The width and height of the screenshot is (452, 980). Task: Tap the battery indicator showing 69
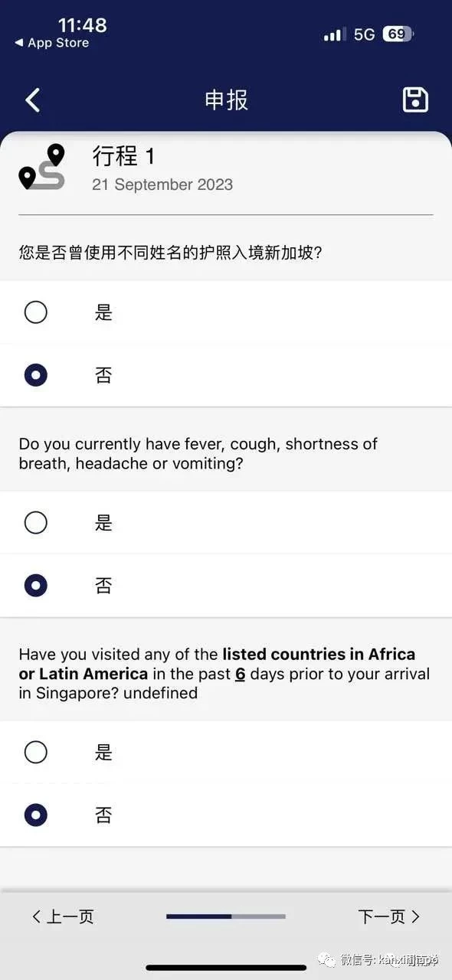click(398, 34)
